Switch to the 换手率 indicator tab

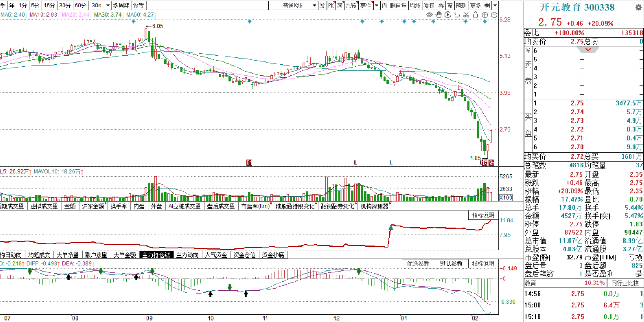pos(119,206)
